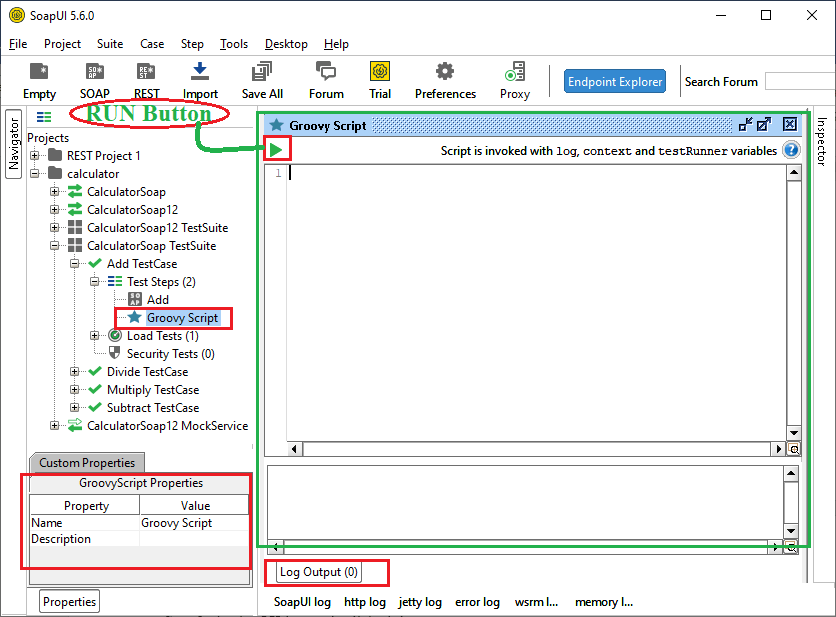836x617 pixels.
Task: Open the Suite menu
Action: tap(110, 44)
